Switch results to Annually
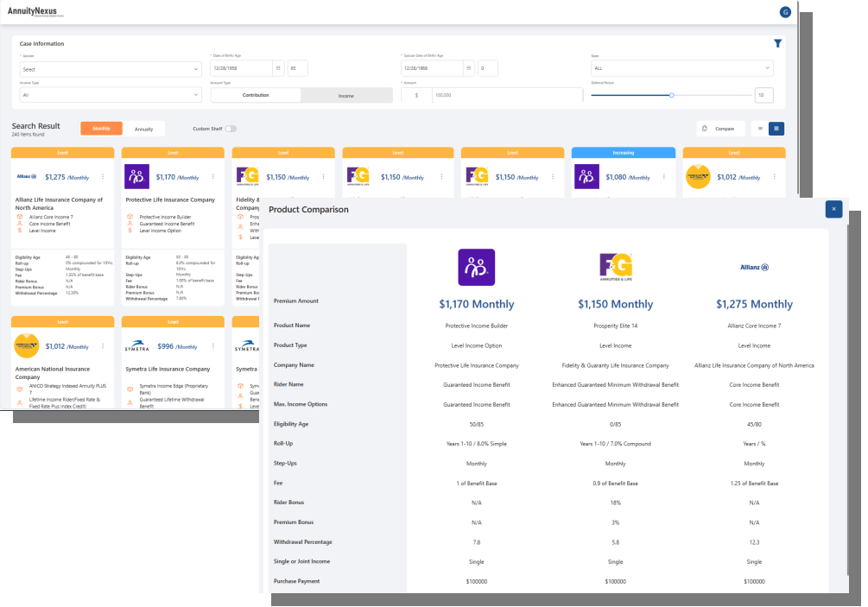868x607 pixels. (144, 129)
